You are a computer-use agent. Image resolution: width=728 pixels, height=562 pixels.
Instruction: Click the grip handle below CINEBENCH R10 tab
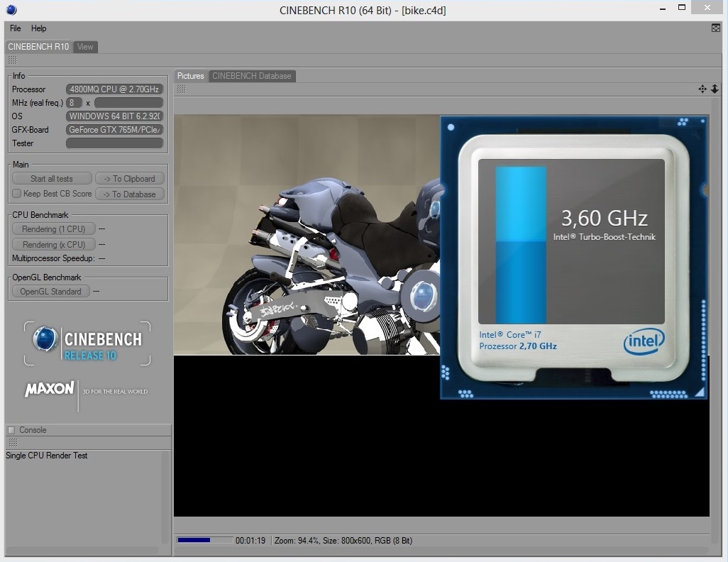point(13,60)
